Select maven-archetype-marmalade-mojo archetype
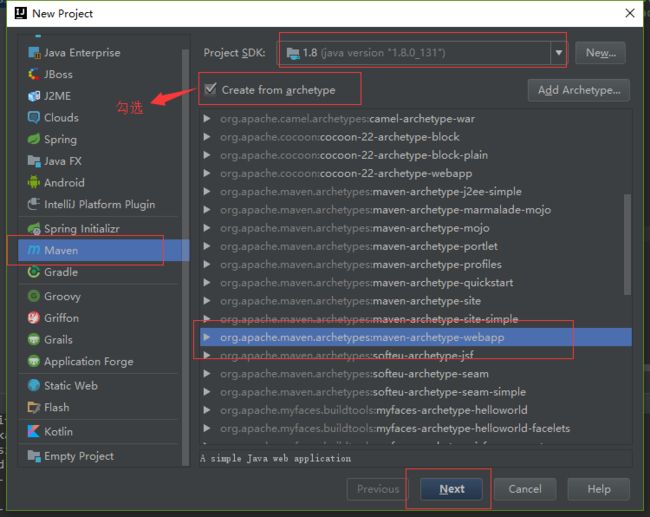650x517 pixels. coord(416,210)
